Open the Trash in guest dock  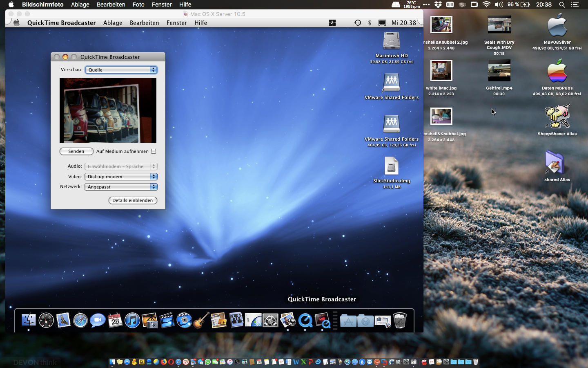(x=400, y=320)
